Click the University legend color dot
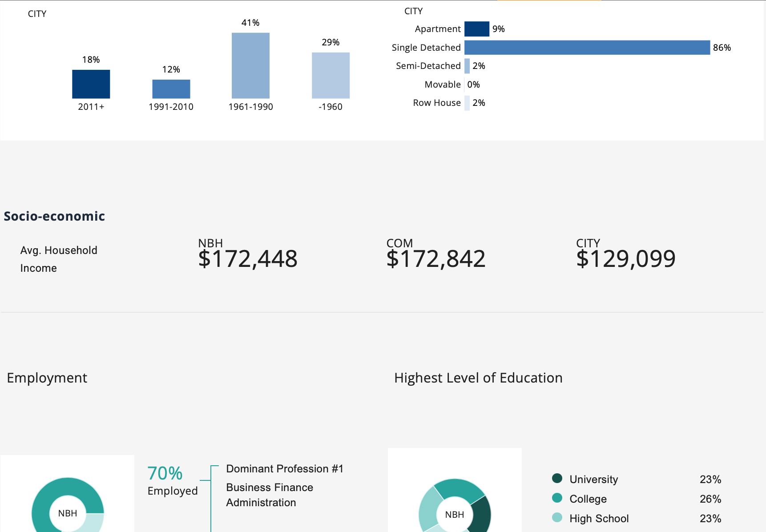Viewport: 766px width, 532px height. pos(557,479)
